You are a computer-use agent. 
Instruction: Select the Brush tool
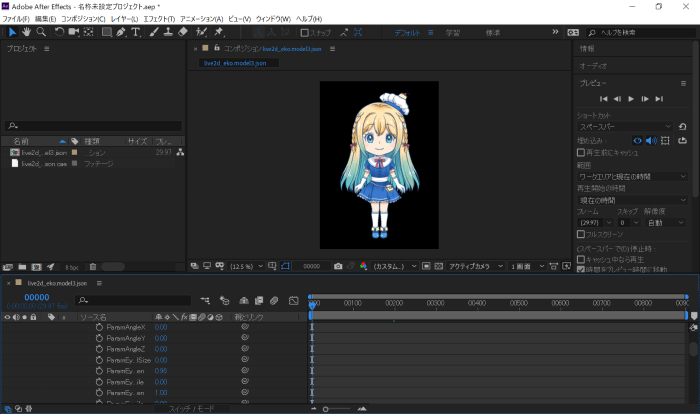coord(154,32)
